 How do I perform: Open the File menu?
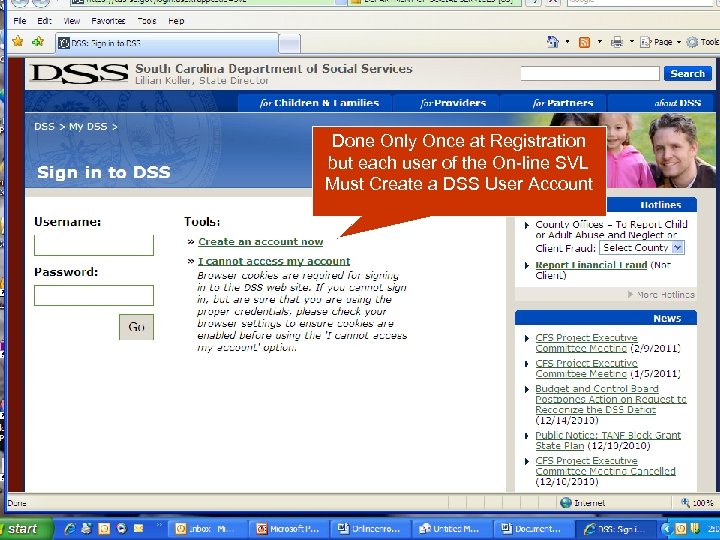[20, 21]
